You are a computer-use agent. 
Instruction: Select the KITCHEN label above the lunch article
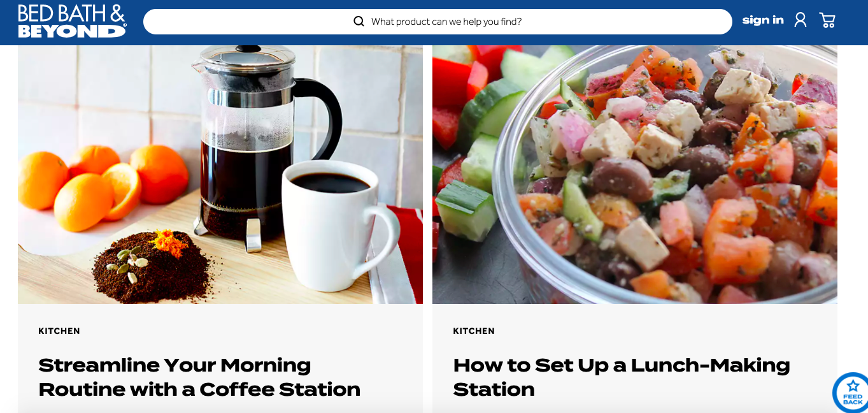point(474,331)
